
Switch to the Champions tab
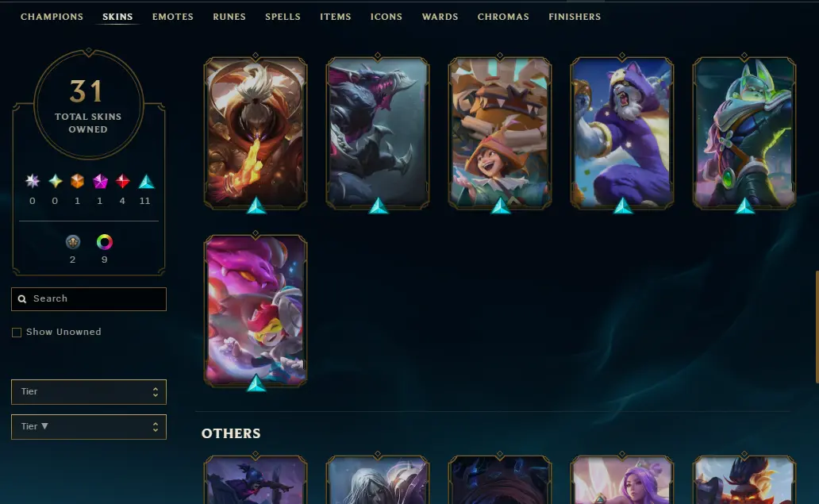52,17
